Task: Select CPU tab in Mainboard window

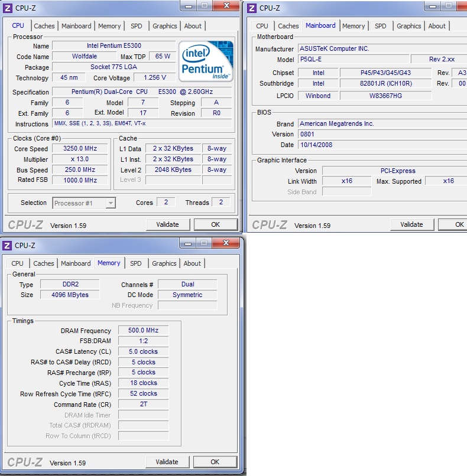Action: coord(262,26)
